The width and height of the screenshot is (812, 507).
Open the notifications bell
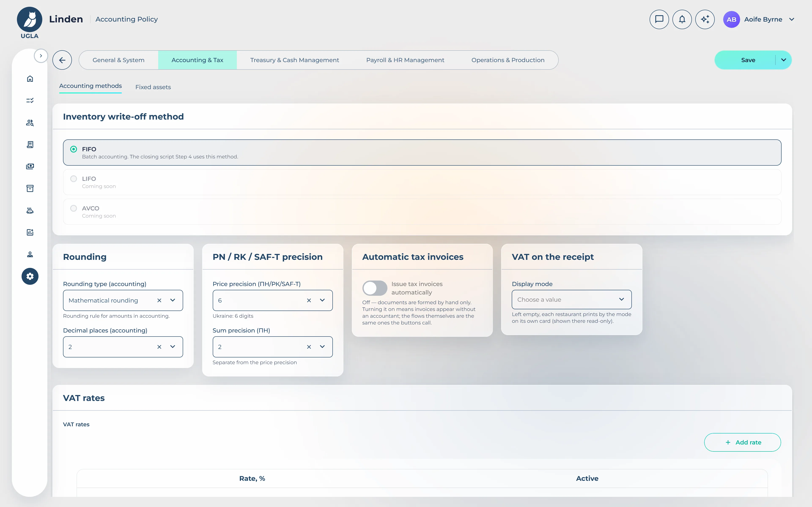pyautogui.click(x=682, y=19)
